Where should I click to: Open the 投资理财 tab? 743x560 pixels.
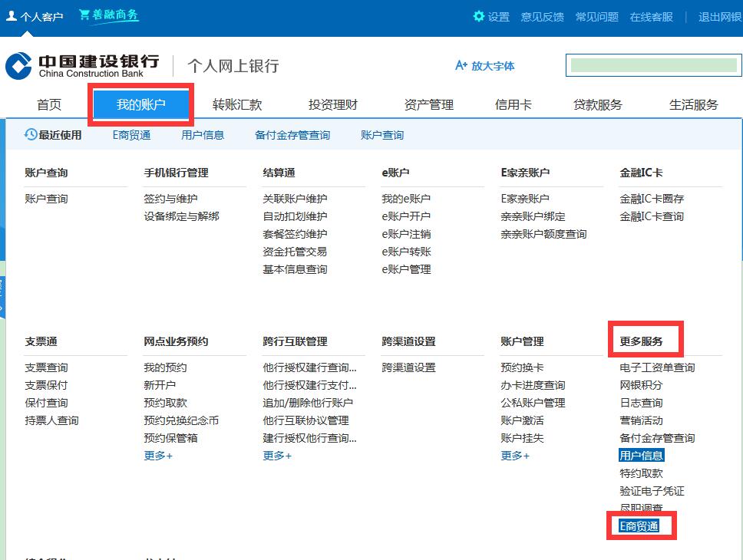pyautogui.click(x=332, y=104)
